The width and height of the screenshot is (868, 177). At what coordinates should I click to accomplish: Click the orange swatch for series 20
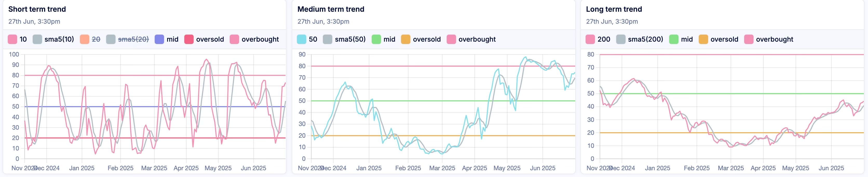point(85,39)
